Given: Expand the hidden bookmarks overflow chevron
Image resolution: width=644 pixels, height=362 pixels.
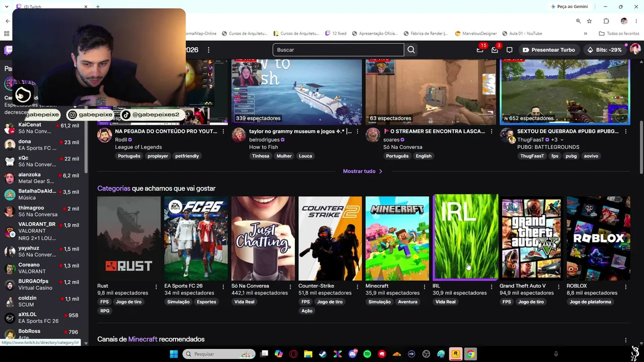Looking at the screenshot, I should click(x=585, y=34).
